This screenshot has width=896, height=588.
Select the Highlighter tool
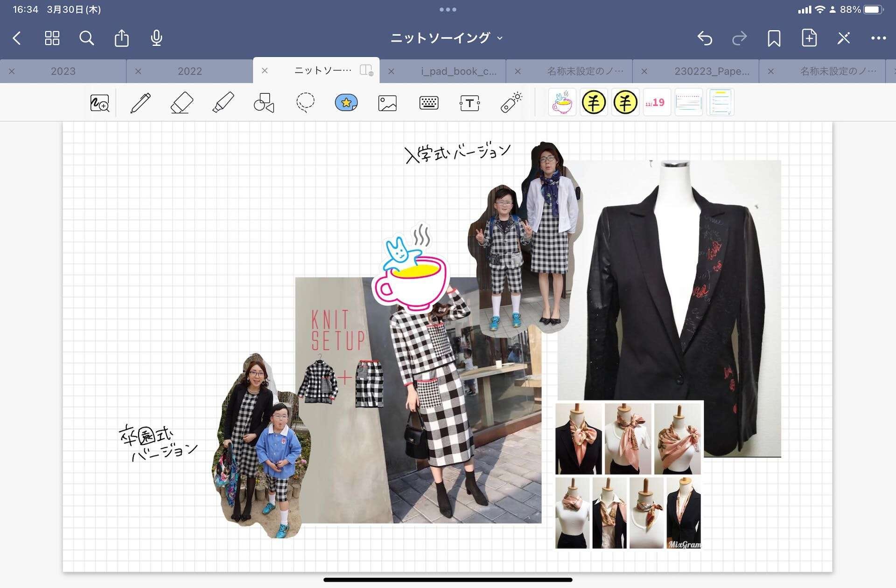click(223, 103)
